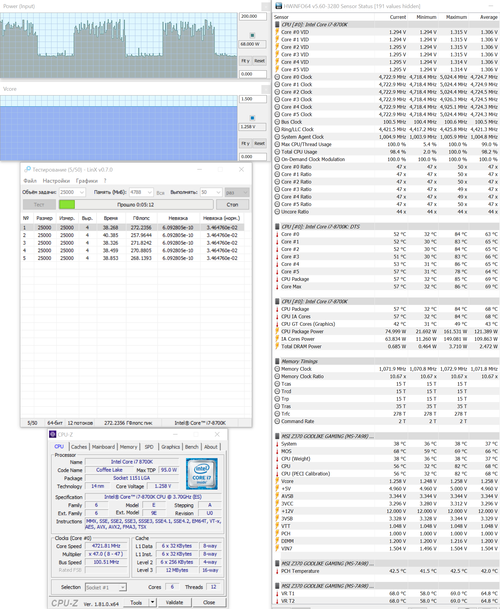Click the Validate button in CPU-Z
Image resolution: width=500 pixels, height=609 pixels.
pos(174,602)
